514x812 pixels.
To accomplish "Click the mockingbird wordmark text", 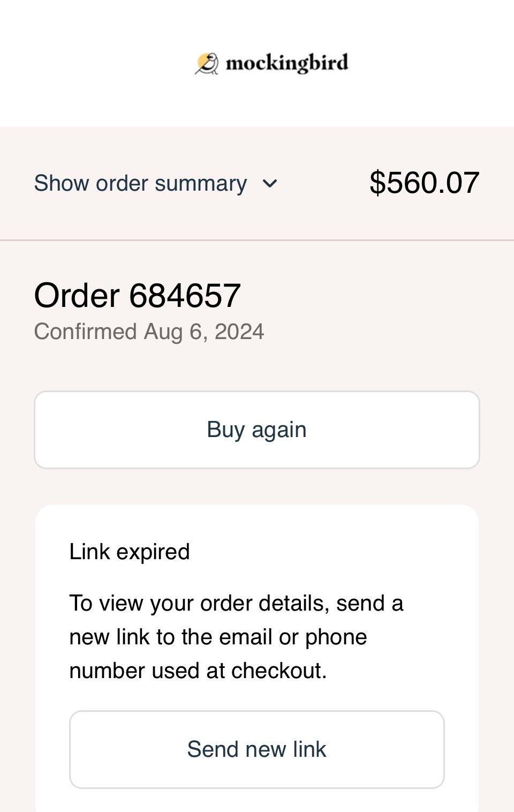I will pyautogui.click(x=287, y=63).
